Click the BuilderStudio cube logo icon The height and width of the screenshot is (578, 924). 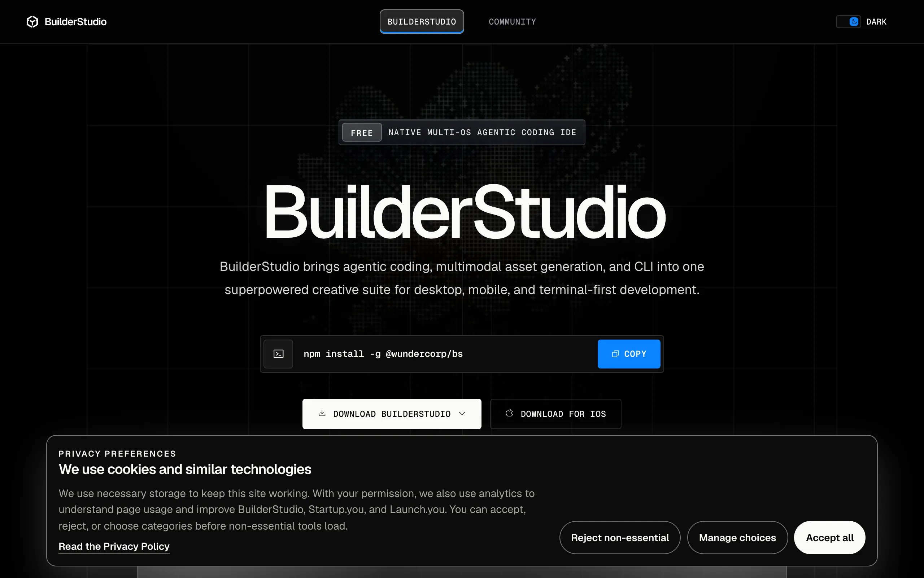32,22
